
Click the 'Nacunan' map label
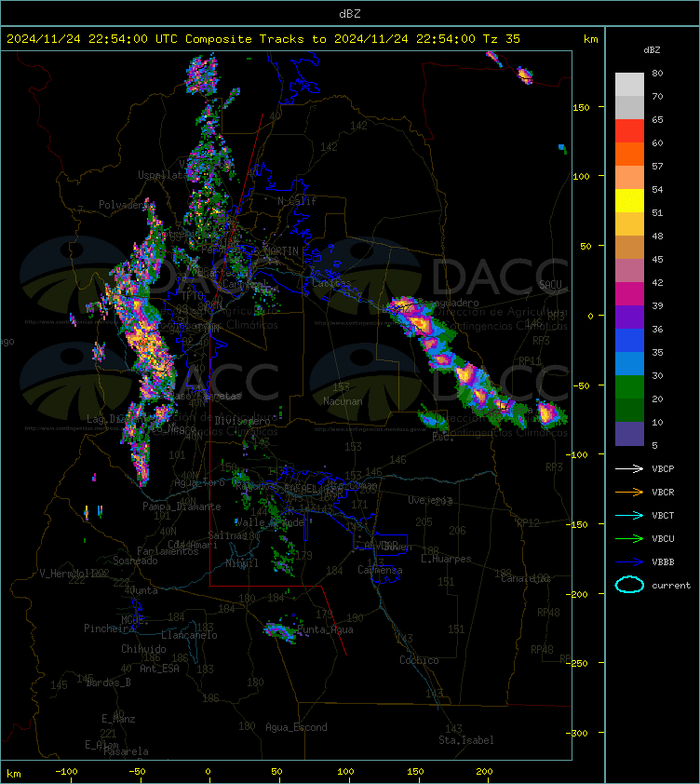tap(343, 401)
